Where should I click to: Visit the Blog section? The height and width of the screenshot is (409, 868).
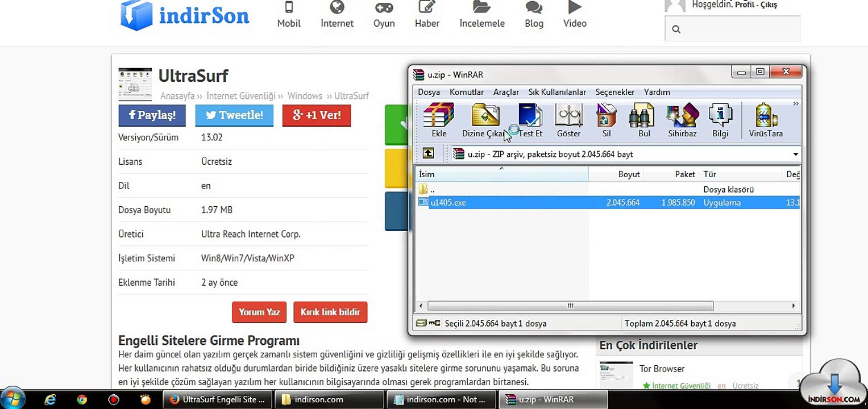point(534,15)
